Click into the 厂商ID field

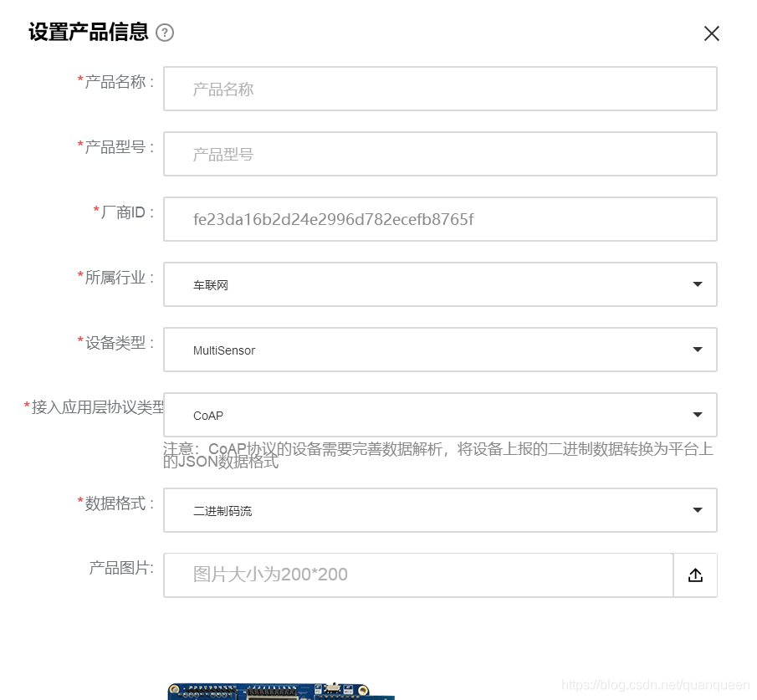[x=440, y=219]
